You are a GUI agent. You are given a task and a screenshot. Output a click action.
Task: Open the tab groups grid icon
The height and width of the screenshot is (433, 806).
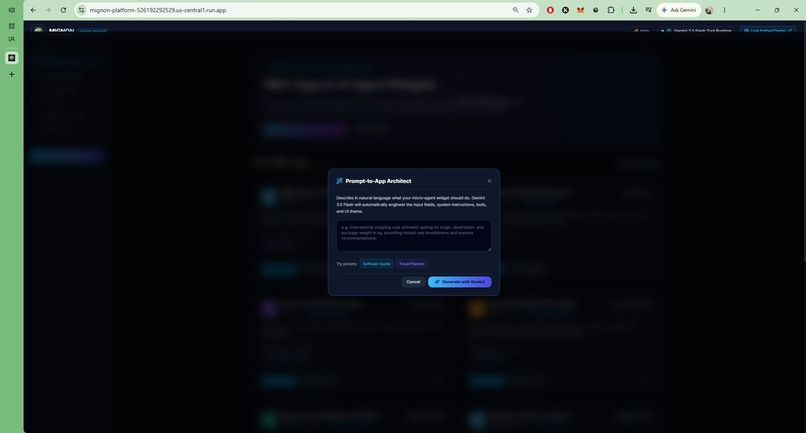(x=11, y=26)
